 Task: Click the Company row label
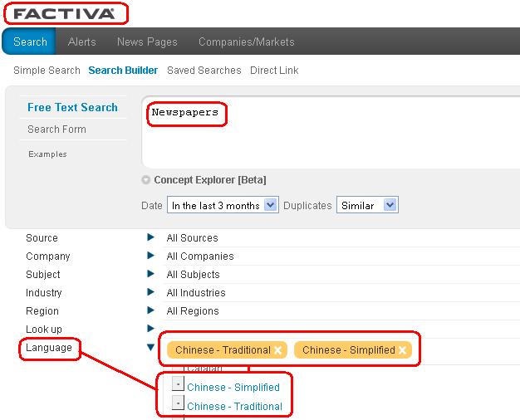tap(47, 256)
